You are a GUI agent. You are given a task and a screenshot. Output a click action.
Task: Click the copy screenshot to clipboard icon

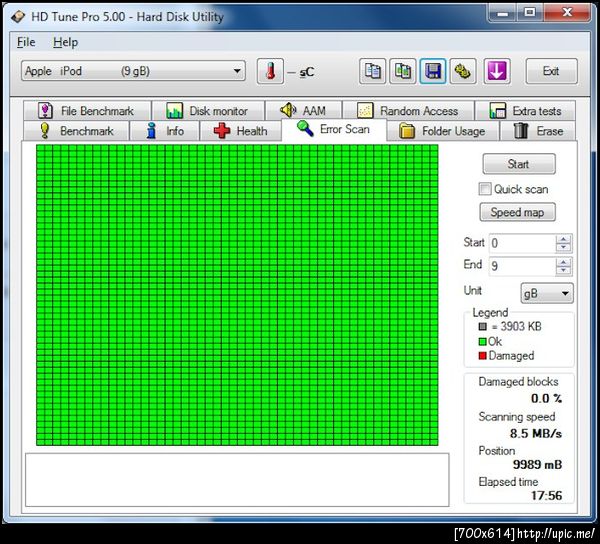[403, 71]
